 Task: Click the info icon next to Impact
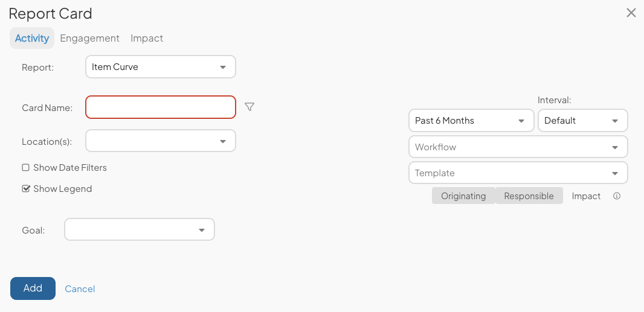coord(616,196)
